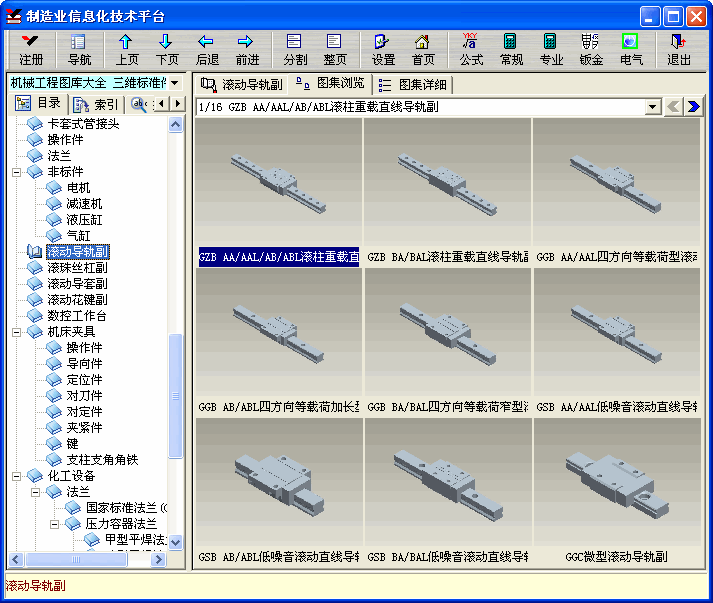The image size is (713, 603).
Task: Toggle 整页 (Full page) view
Action: pyautogui.click(x=335, y=49)
